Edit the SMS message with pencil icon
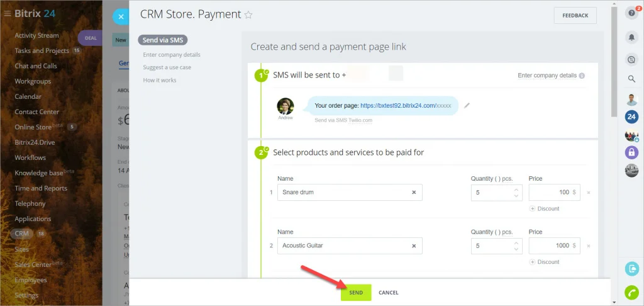The height and width of the screenshot is (306, 644). [467, 106]
